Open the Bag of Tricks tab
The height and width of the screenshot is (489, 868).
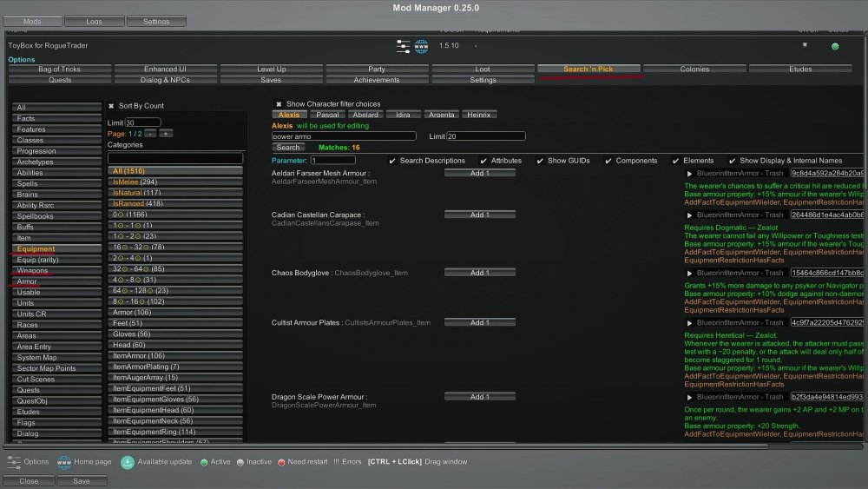[x=59, y=69]
